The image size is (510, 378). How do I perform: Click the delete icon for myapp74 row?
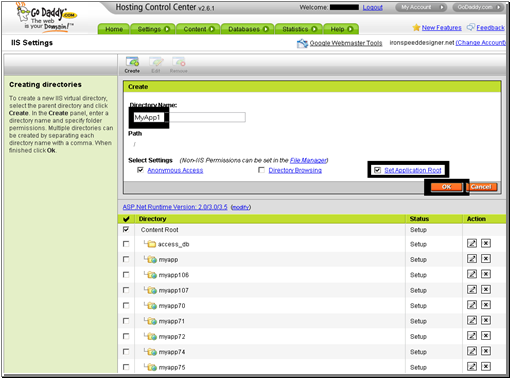pos(486,351)
